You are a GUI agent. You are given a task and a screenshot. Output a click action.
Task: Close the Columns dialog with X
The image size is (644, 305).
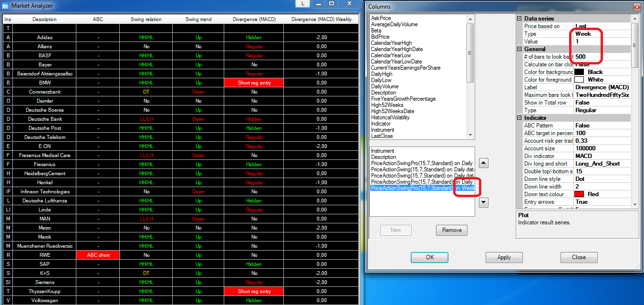tap(636, 7)
